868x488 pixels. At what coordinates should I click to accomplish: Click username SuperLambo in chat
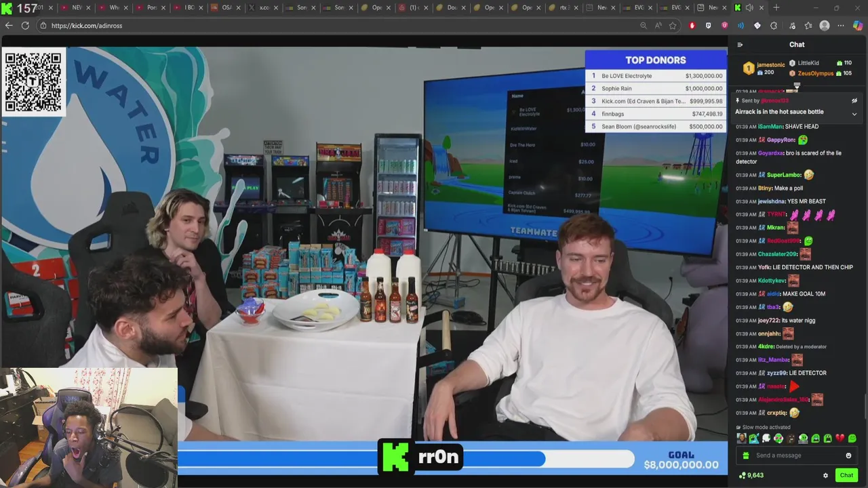click(x=784, y=175)
